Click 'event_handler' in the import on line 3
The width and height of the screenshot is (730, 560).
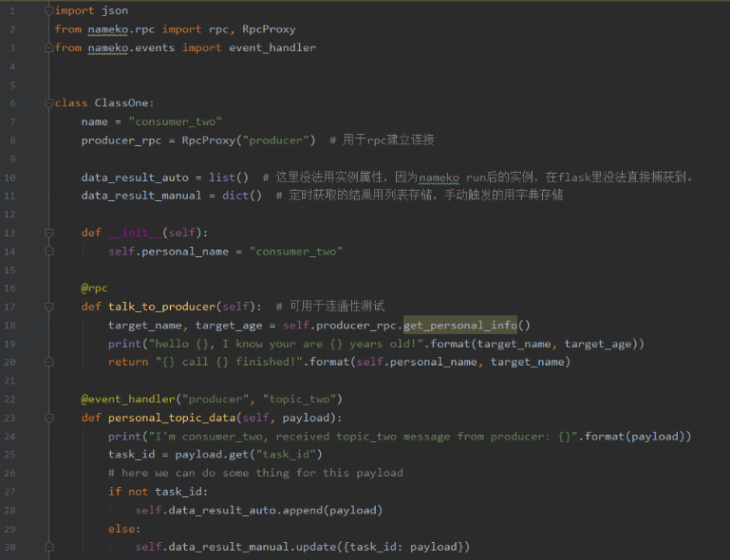[x=272, y=47]
